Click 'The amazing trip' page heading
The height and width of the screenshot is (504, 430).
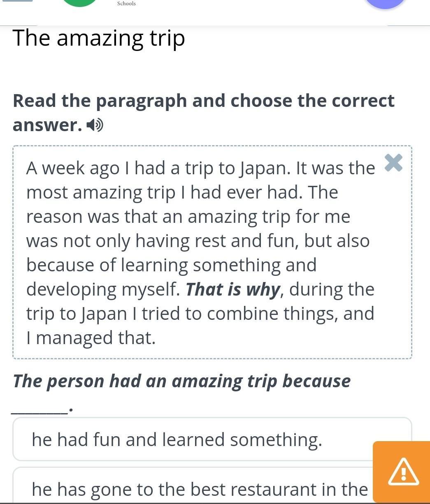click(x=99, y=38)
